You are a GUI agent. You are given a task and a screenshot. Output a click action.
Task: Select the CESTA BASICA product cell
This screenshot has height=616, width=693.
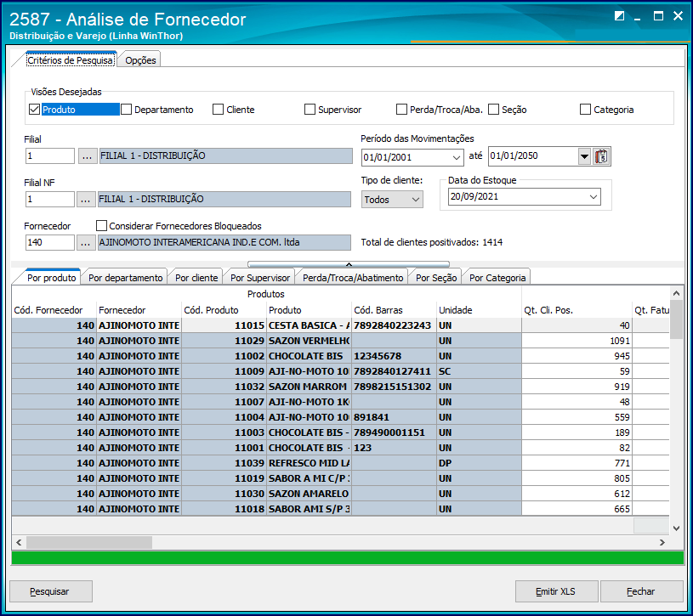click(x=309, y=325)
